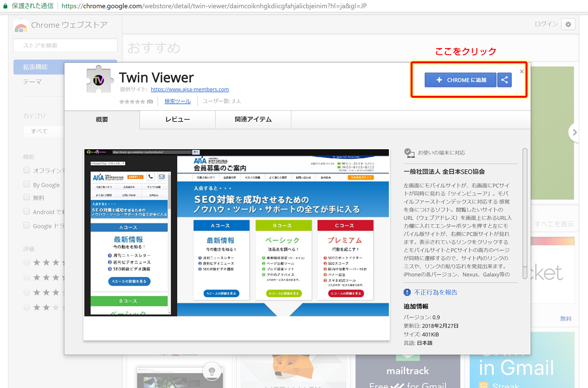The width and height of the screenshot is (588, 388).
Task: Click the mailtrack extension card behind dialog
Action: click(x=408, y=371)
